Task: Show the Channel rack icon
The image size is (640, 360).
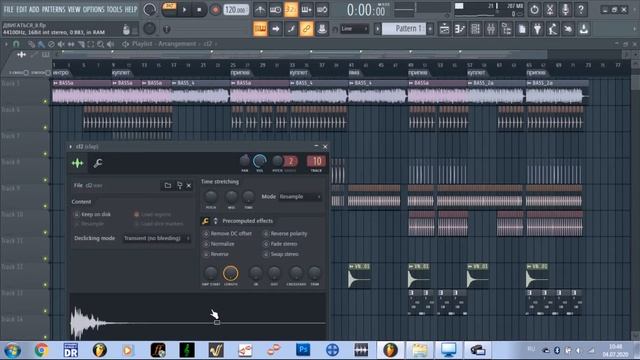Action: point(476,29)
